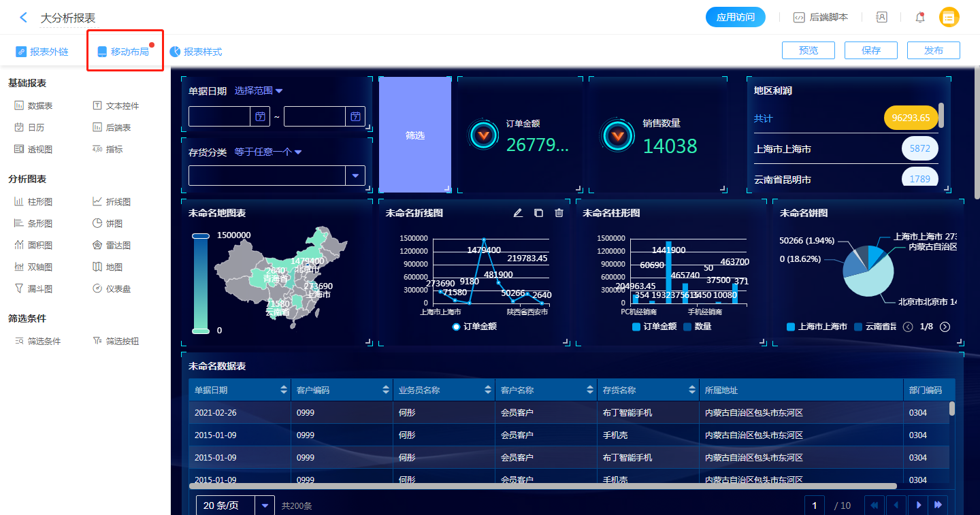Open the 报表样式 tab

[196, 52]
